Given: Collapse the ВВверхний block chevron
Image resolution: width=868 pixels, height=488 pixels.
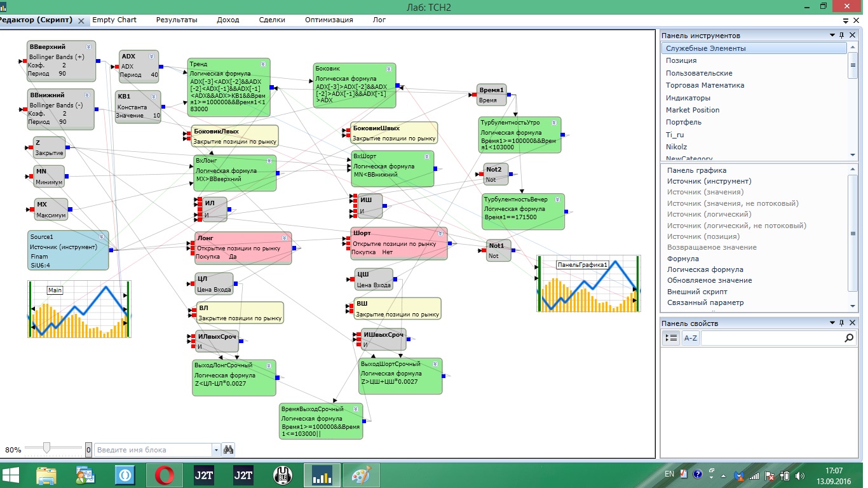Looking at the screenshot, I should pos(88,47).
